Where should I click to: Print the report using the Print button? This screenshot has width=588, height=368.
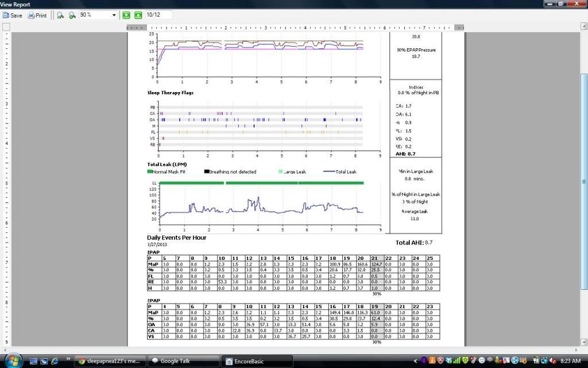(x=37, y=16)
